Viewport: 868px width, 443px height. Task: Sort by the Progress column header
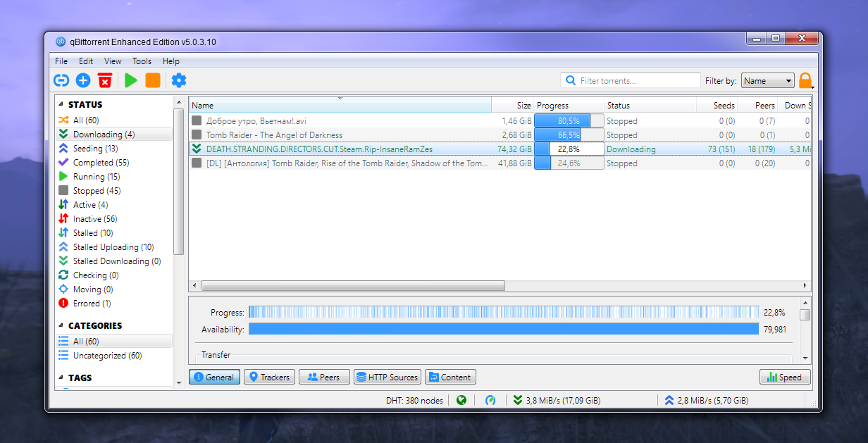569,105
